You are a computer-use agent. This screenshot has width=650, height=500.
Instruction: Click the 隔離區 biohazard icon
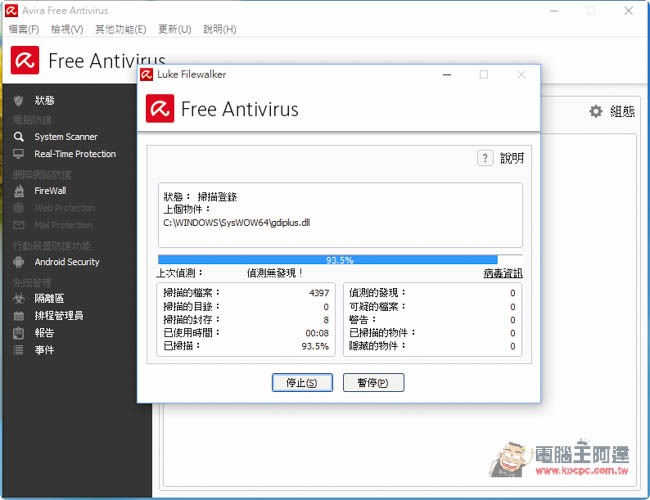19,299
